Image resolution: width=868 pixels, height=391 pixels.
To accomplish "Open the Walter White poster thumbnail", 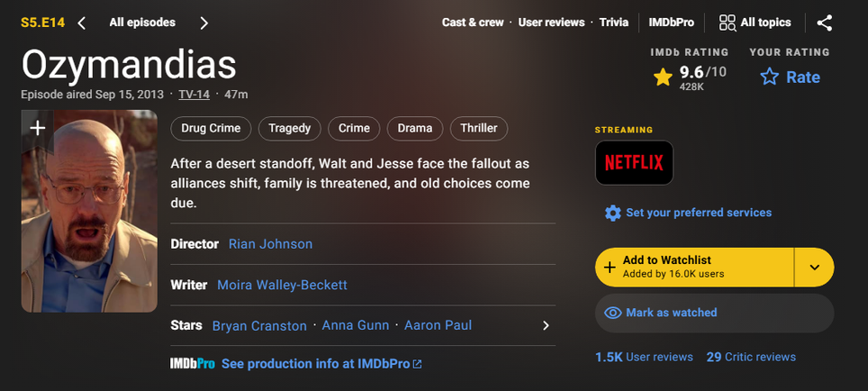I will 89,225.
